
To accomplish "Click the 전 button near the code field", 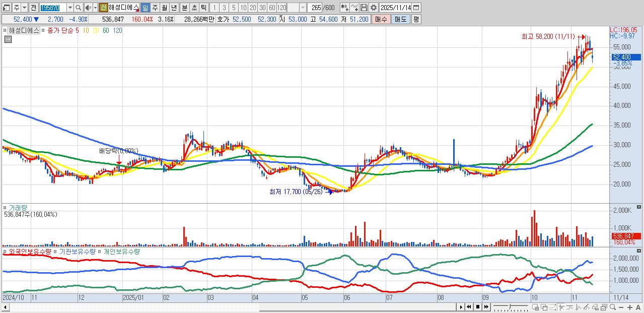I will [33, 8].
